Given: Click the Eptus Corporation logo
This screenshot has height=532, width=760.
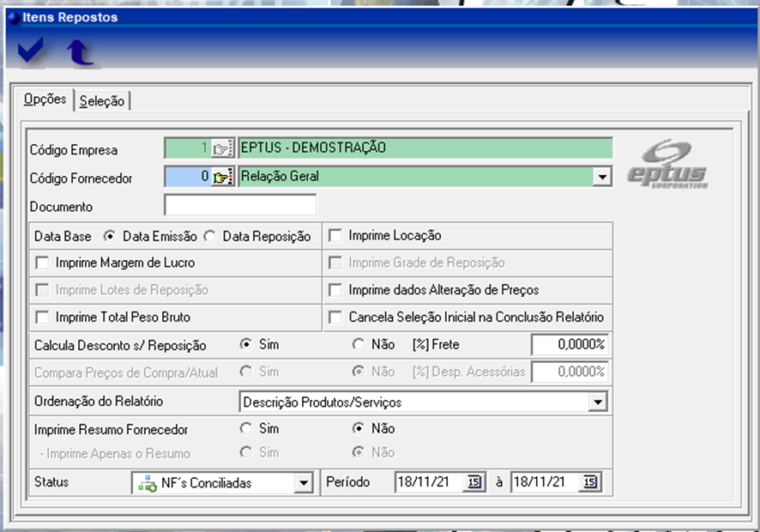Looking at the screenshot, I should [x=666, y=165].
